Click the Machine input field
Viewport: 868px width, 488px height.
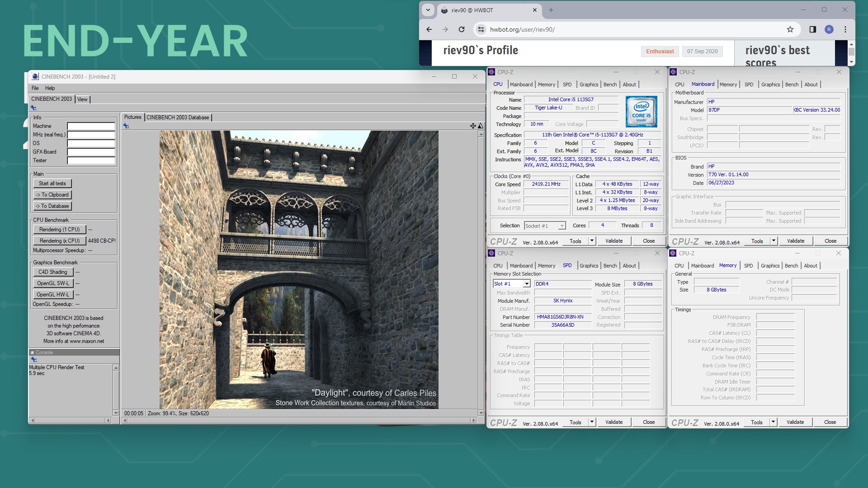[x=91, y=126]
